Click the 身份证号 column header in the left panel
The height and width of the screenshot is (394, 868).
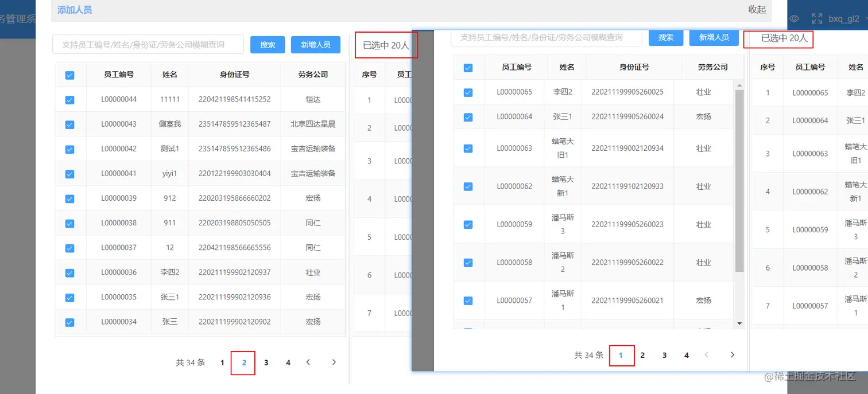click(x=234, y=75)
